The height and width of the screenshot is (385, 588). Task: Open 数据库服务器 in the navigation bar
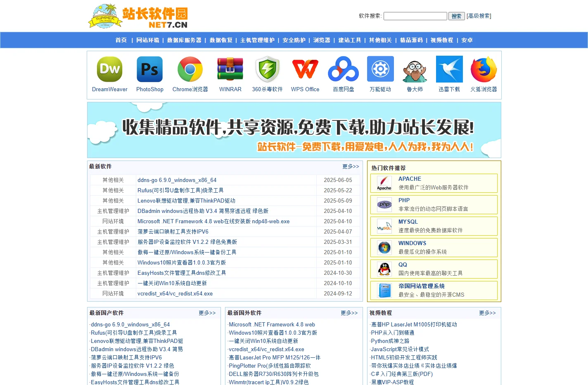tap(184, 40)
